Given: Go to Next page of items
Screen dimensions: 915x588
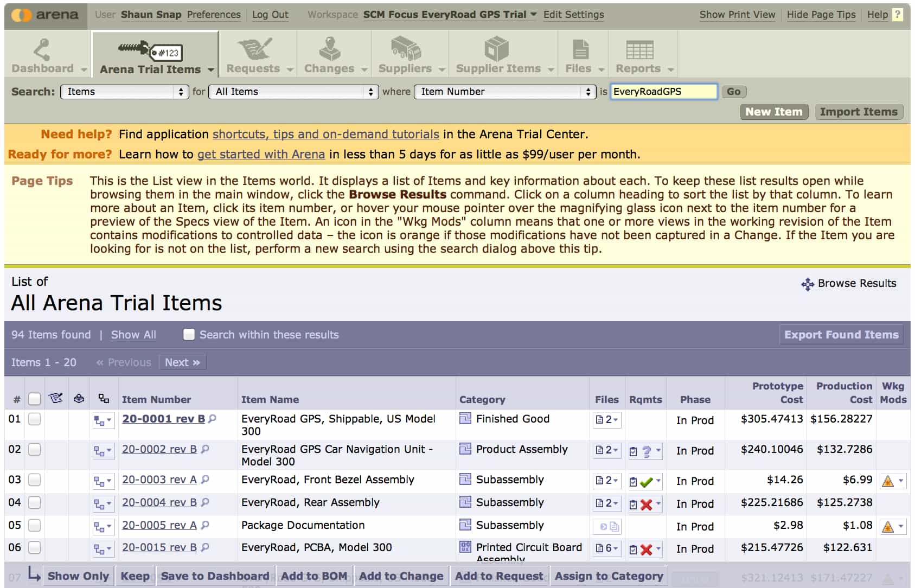Looking at the screenshot, I should coord(182,362).
